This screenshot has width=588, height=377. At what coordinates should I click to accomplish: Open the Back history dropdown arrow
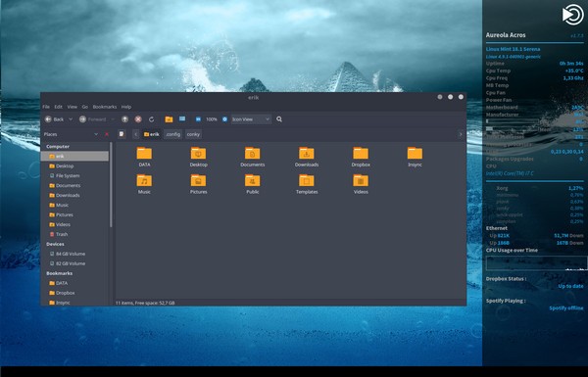click(71, 119)
